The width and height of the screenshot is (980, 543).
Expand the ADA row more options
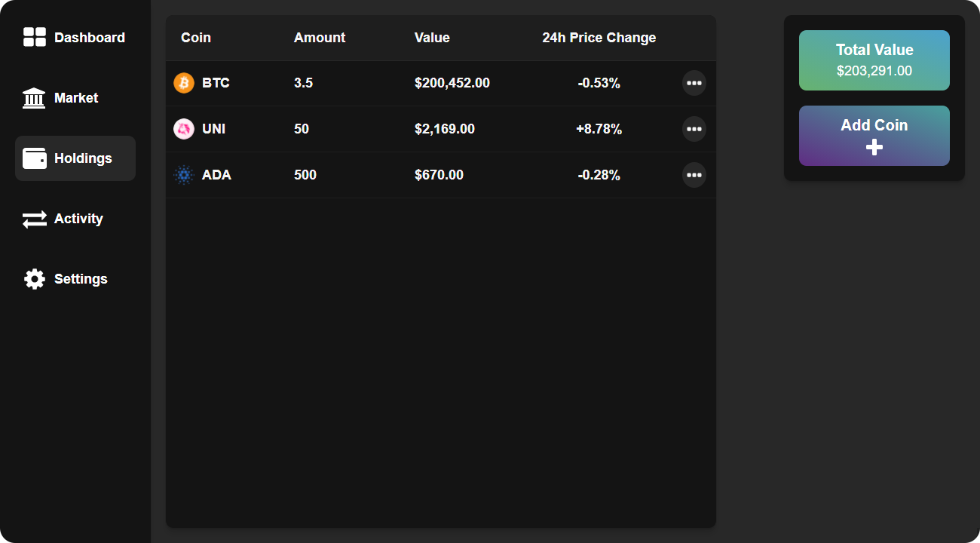click(694, 175)
